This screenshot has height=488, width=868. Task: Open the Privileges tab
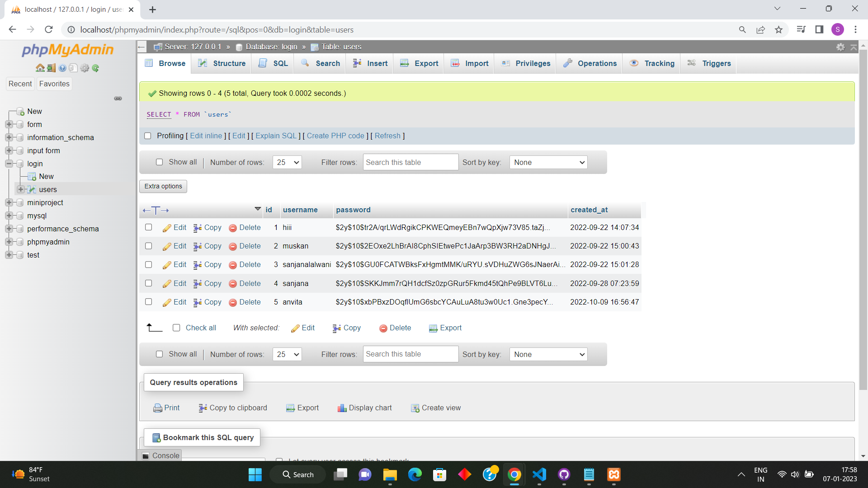(x=526, y=64)
